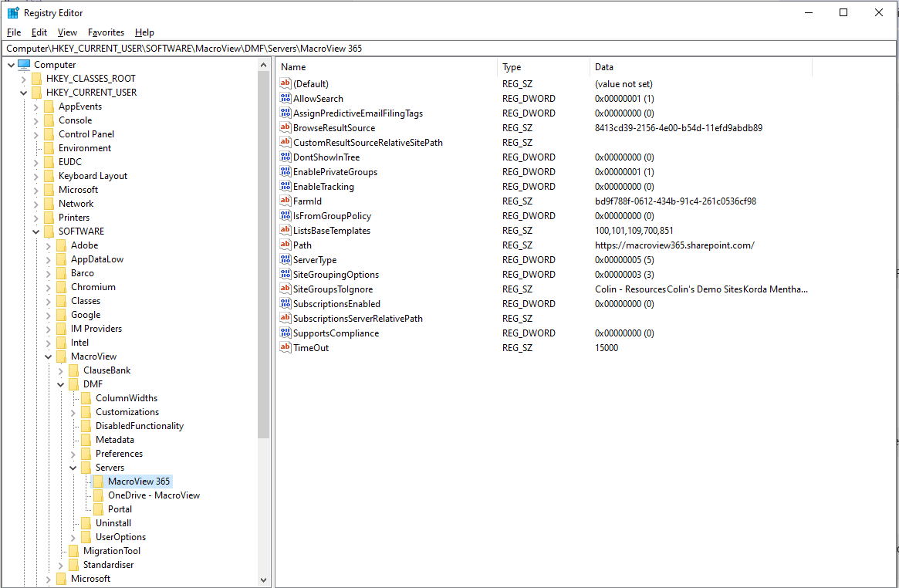Click the folder icon of Portal key
The height and width of the screenshot is (588, 899).
[98, 509]
